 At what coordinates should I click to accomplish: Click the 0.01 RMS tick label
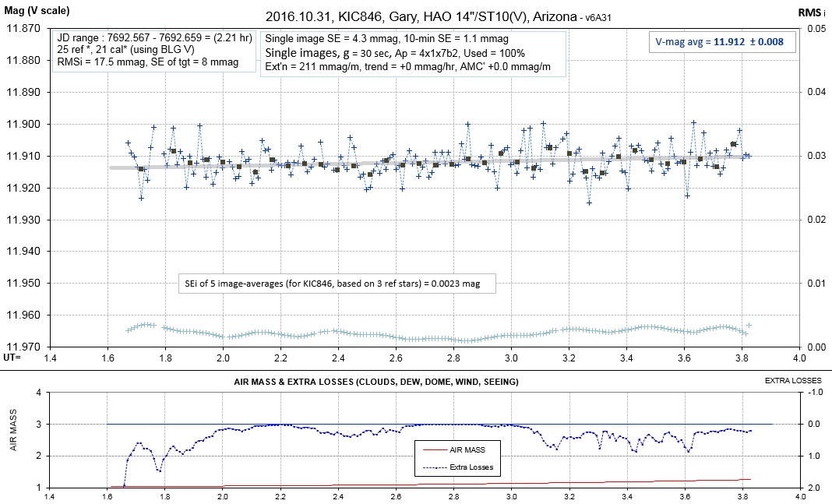816,284
